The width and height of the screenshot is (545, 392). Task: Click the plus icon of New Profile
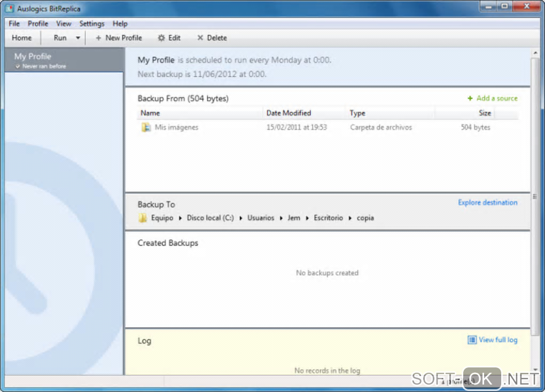pos(98,38)
